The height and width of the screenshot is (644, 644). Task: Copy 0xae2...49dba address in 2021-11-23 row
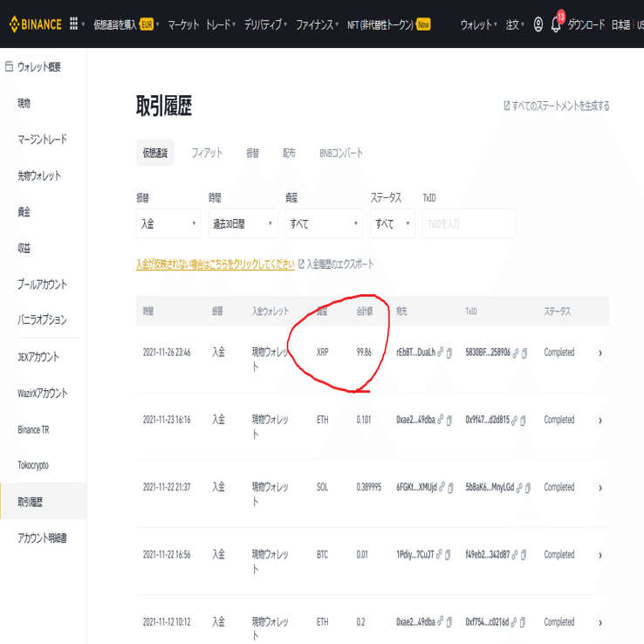449,420
